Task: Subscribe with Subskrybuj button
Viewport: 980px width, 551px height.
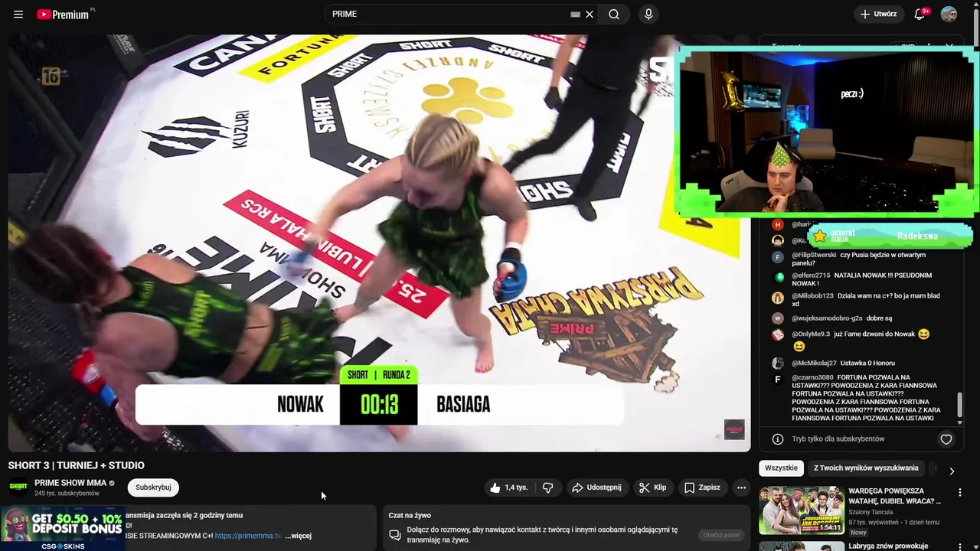Action: tap(153, 487)
